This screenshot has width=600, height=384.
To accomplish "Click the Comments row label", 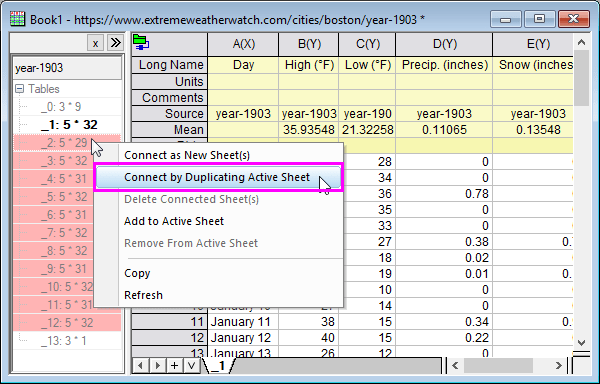I will (170, 98).
